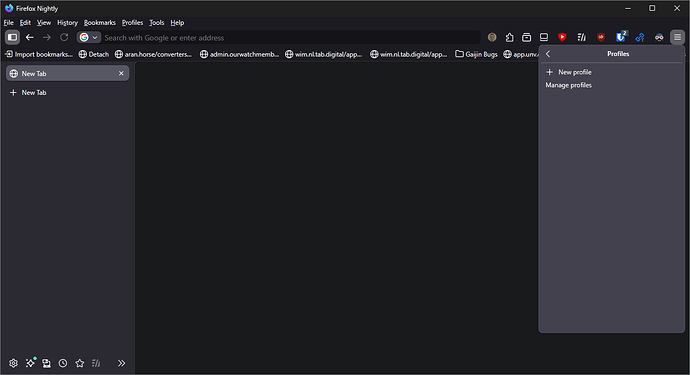Reload the page with the refresh icon
The height and width of the screenshot is (375, 690).
(x=64, y=37)
